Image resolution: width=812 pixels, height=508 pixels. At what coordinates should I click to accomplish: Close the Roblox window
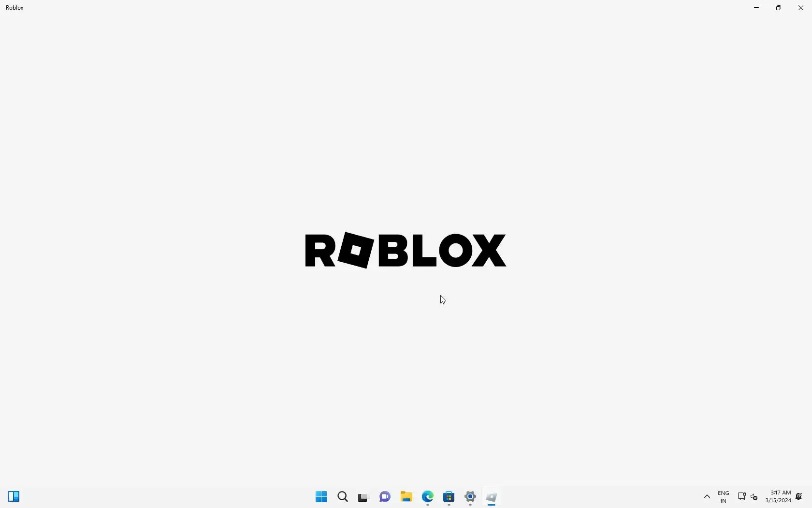[x=801, y=8]
